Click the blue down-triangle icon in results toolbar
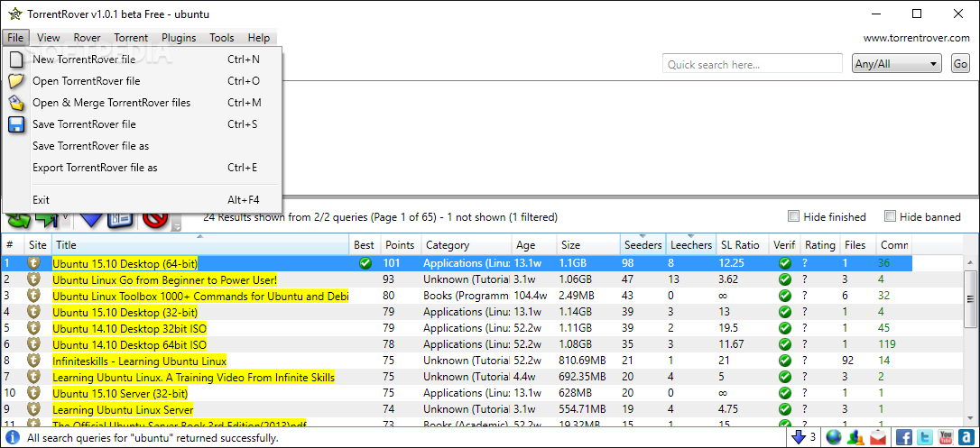Viewport: 980px width, 448px height. click(x=91, y=220)
